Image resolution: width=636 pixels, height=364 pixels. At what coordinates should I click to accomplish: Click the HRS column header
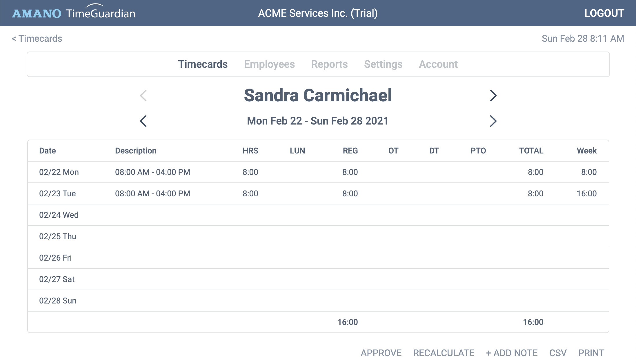[250, 151]
